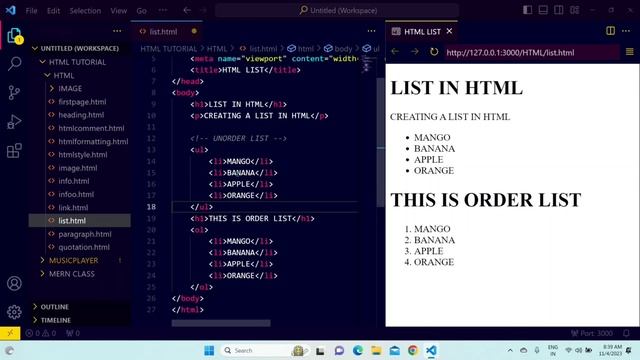Open the Run and Debug view
This screenshot has height=360, width=640.
pyautogui.click(x=14, y=122)
